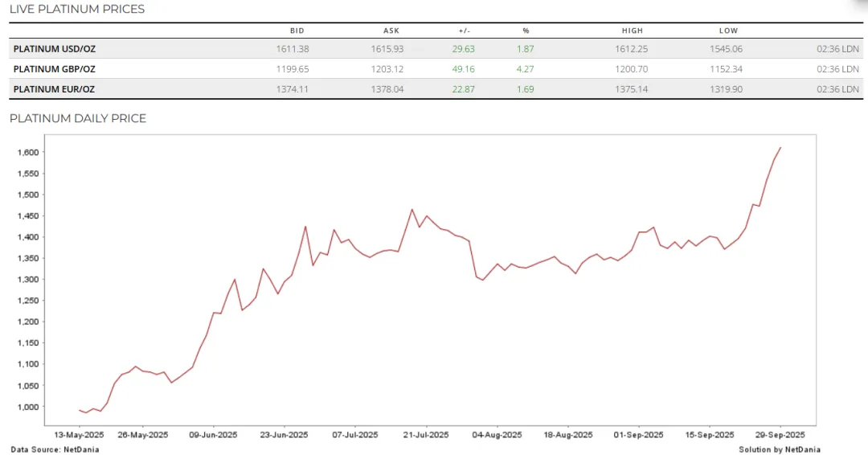The width and height of the screenshot is (868, 455).
Task: Click the EUR percent value 1.69
Action: (x=526, y=89)
